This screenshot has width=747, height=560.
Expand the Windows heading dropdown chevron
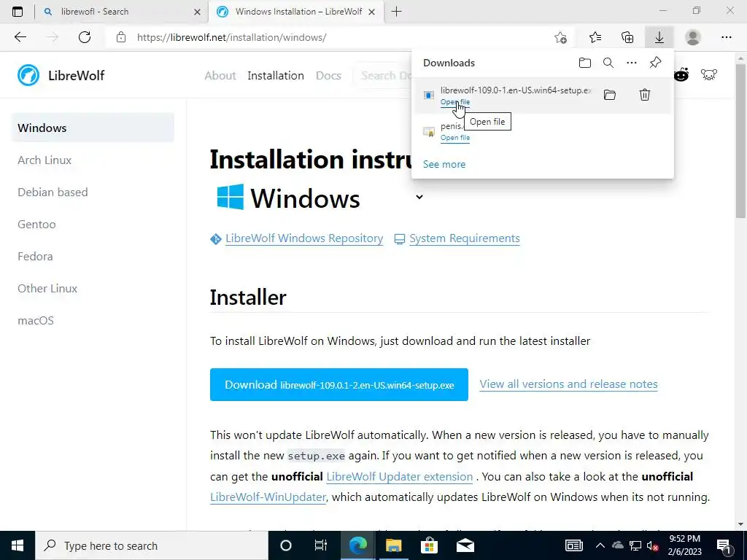click(419, 197)
